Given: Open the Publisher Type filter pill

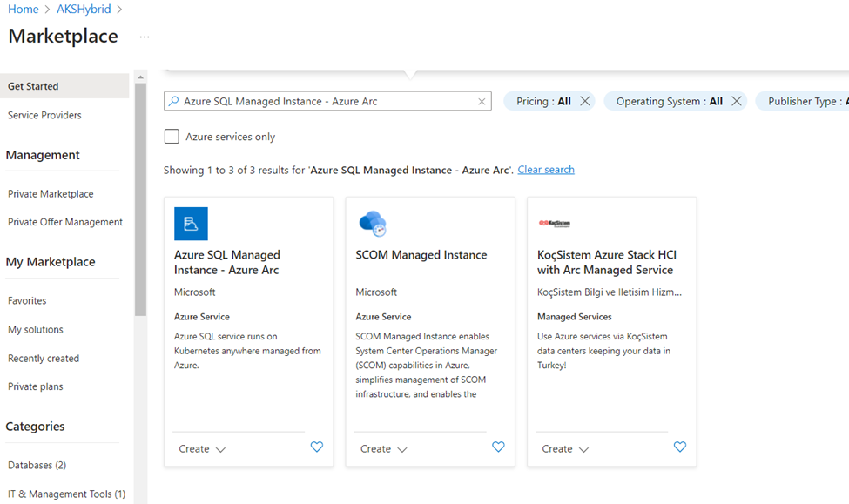Looking at the screenshot, I should [805, 101].
